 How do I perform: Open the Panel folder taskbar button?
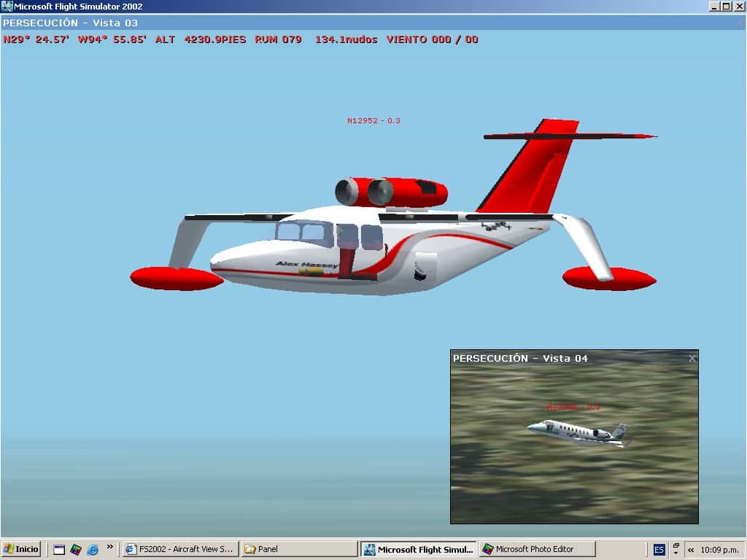coord(299,549)
